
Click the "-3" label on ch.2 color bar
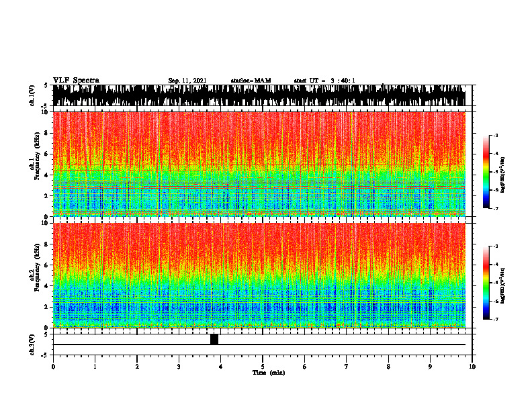pyautogui.click(x=495, y=246)
